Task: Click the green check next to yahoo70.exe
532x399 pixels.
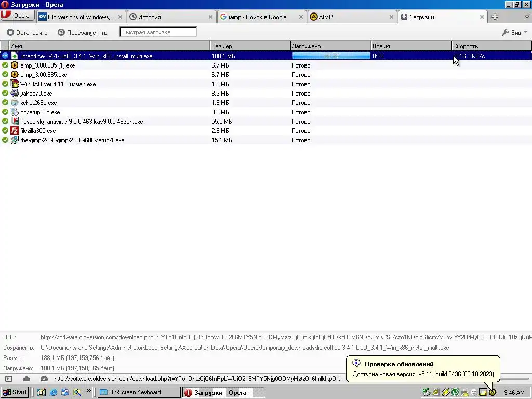Action: coord(5,93)
